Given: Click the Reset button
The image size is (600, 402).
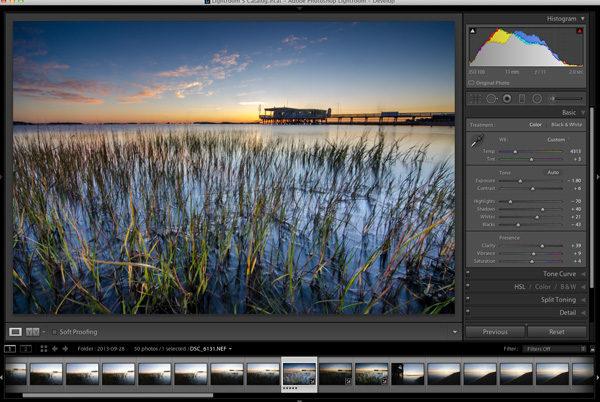Looking at the screenshot, I should click(x=557, y=332).
